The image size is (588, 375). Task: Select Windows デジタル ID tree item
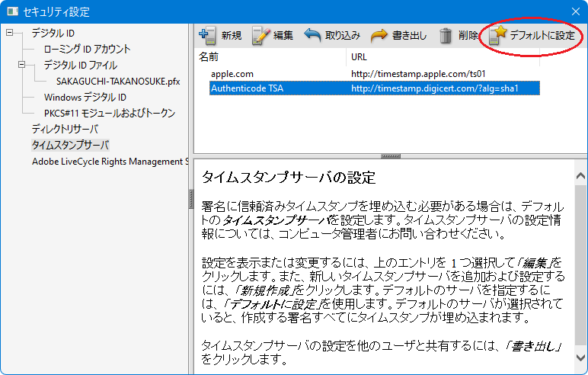85,98
